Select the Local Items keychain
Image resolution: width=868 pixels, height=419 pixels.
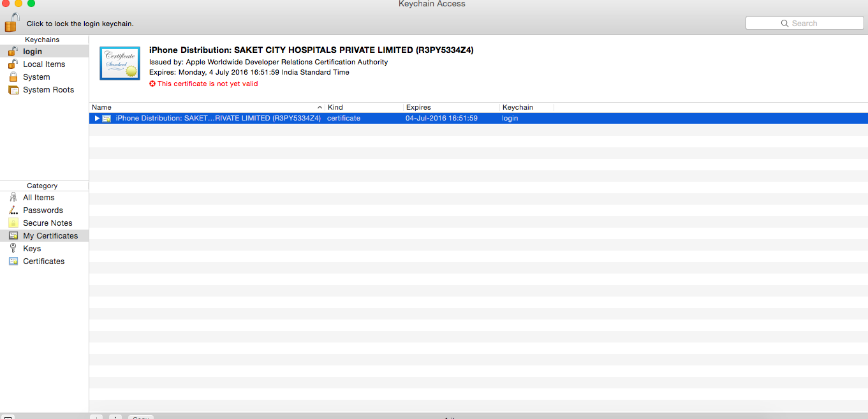tap(44, 64)
